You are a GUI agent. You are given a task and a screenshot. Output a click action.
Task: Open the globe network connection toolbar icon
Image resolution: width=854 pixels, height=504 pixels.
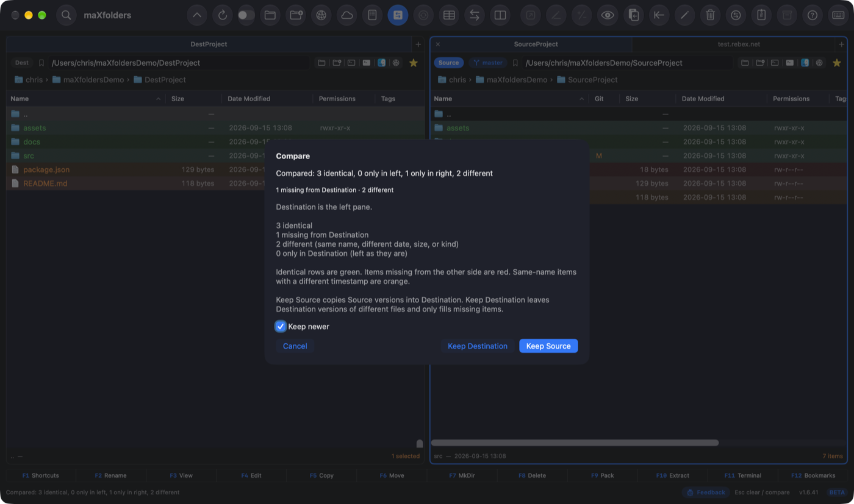click(x=321, y=15)
